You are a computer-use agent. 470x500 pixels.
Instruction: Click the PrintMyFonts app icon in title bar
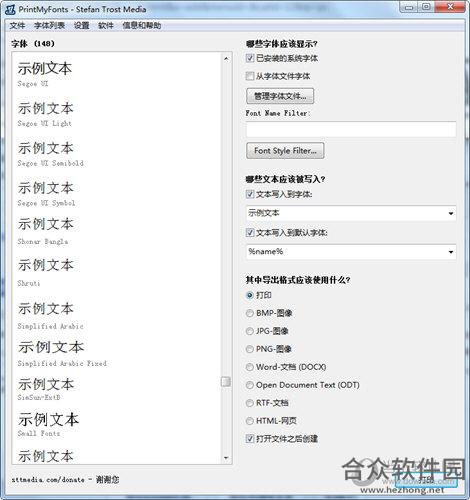(10, 9)
